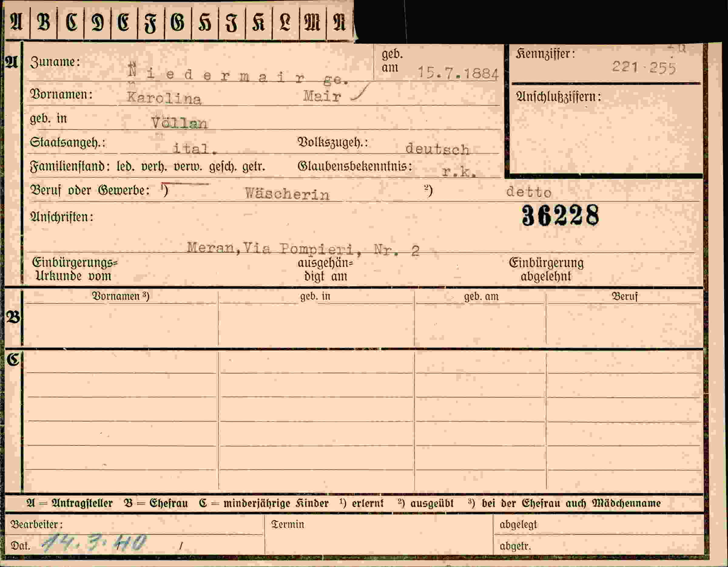The height and width of the screenshot is (567, 728).
Task: Click the Anschriften label
Action: [x=62, y=217]
